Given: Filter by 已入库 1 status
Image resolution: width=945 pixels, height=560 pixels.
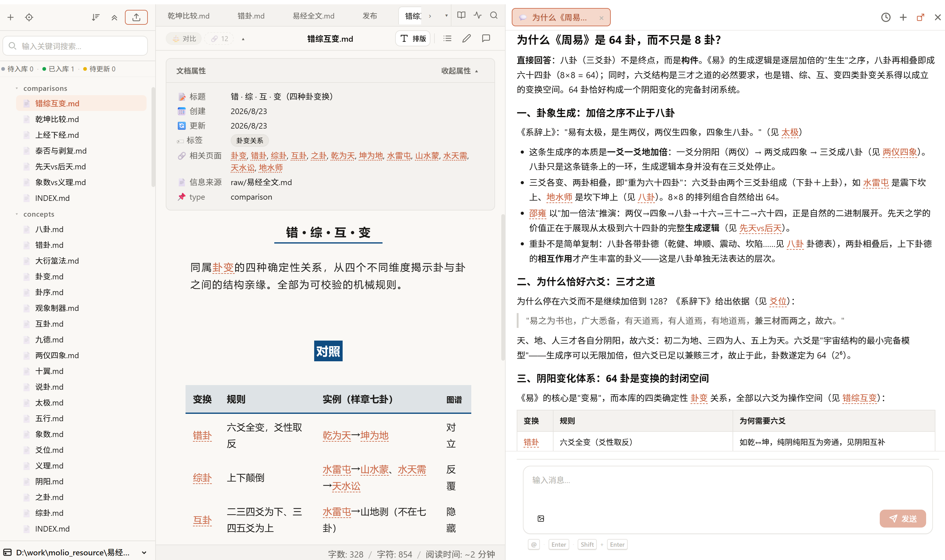Looking at the screenshot, I should pos(58,69).
